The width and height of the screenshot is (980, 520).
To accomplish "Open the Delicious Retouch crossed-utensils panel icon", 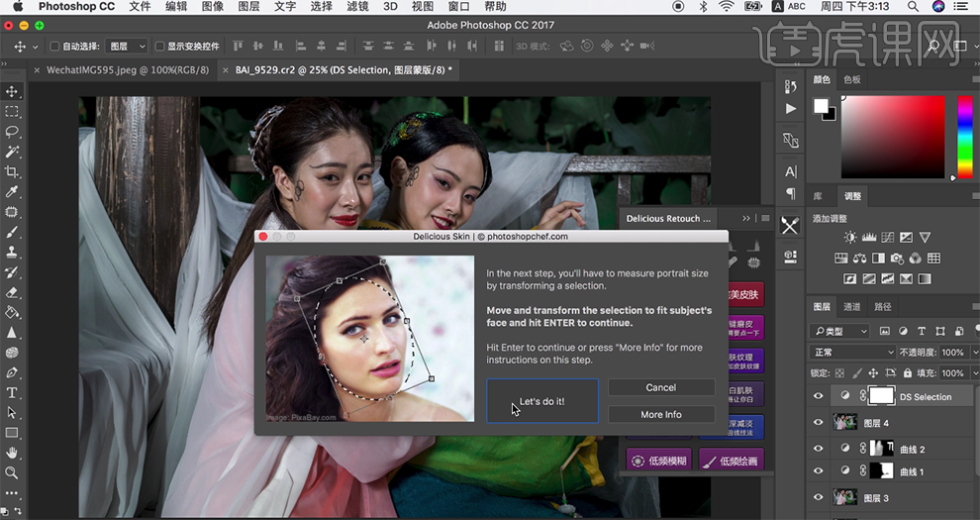I will click(790, 227).
